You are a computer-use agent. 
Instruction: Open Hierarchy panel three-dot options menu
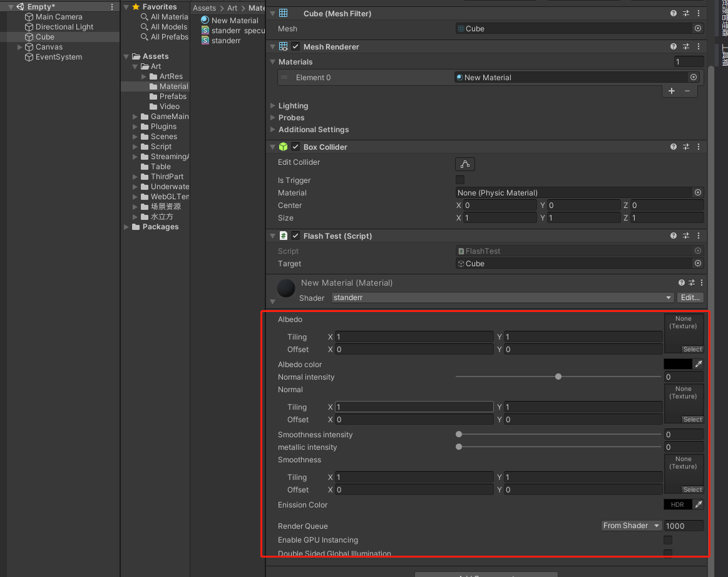coord(112,7)
